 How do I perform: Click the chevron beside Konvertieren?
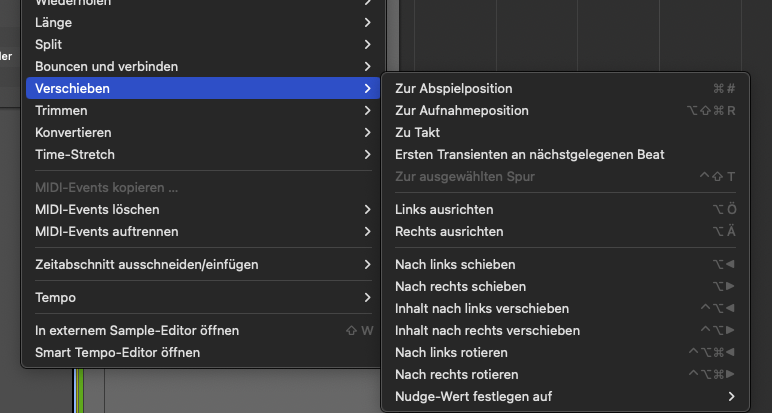pyautogui.click(x=367, y=132)
